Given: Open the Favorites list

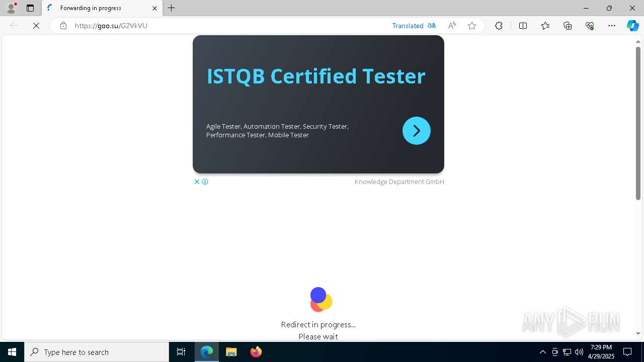Looking at the screenshot, I should pos(545,26).
